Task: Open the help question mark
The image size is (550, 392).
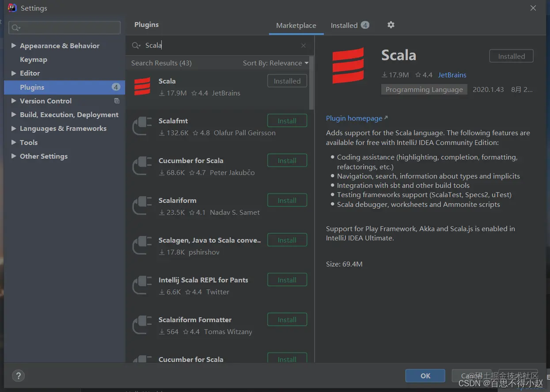Action: pyautogui.click(x=18, y=376)
